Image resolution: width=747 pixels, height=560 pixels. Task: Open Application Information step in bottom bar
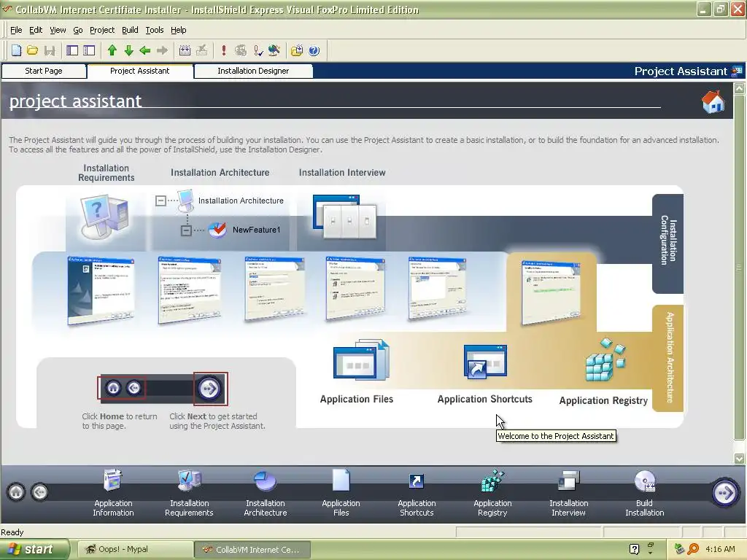[113, 493]
